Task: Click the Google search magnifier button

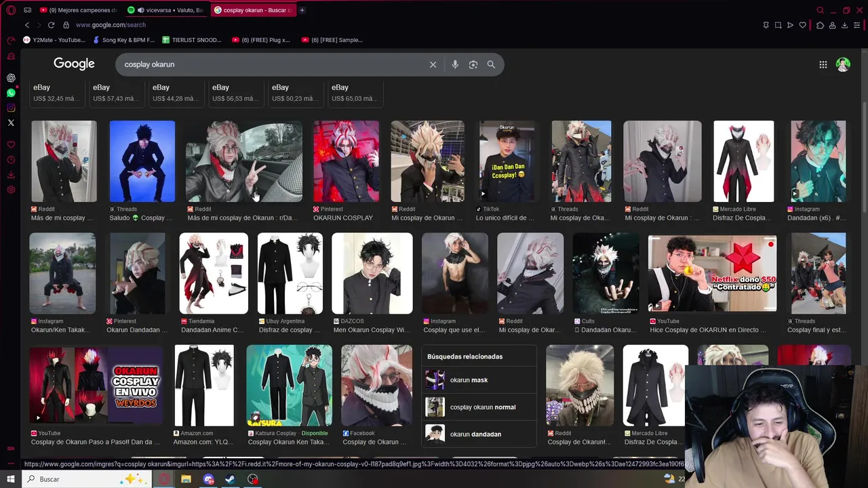Action: (x=491, y=64)
